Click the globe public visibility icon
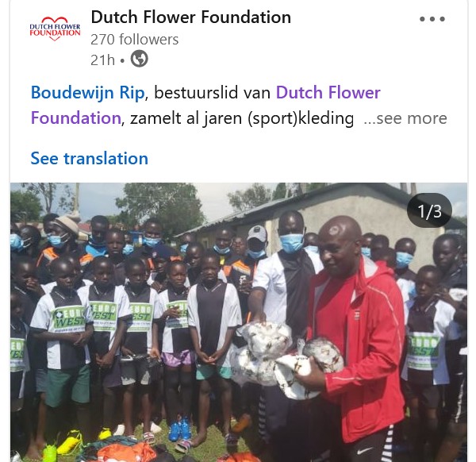This screenshot has height=462, width=476. 140,59
